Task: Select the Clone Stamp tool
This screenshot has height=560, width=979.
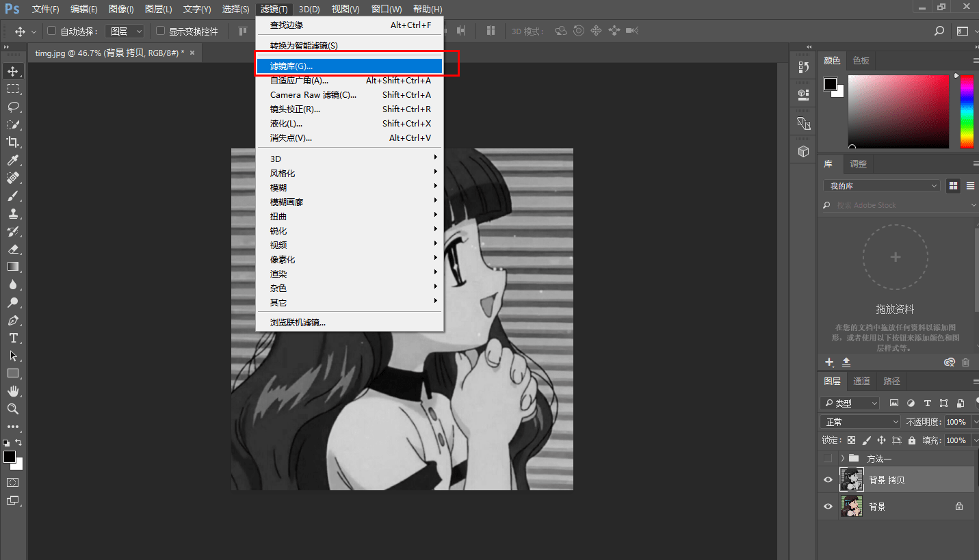Action: [x=13, y=213]
